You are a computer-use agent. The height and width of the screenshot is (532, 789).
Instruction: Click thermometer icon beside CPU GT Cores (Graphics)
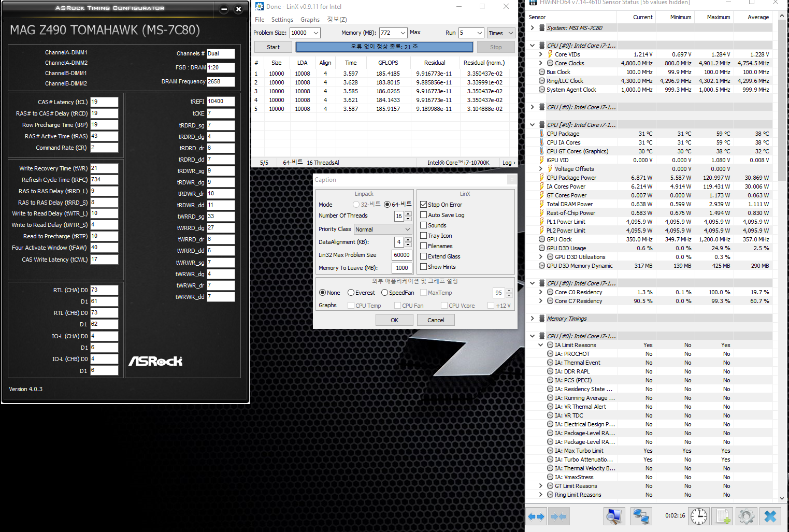click(542, 151)
